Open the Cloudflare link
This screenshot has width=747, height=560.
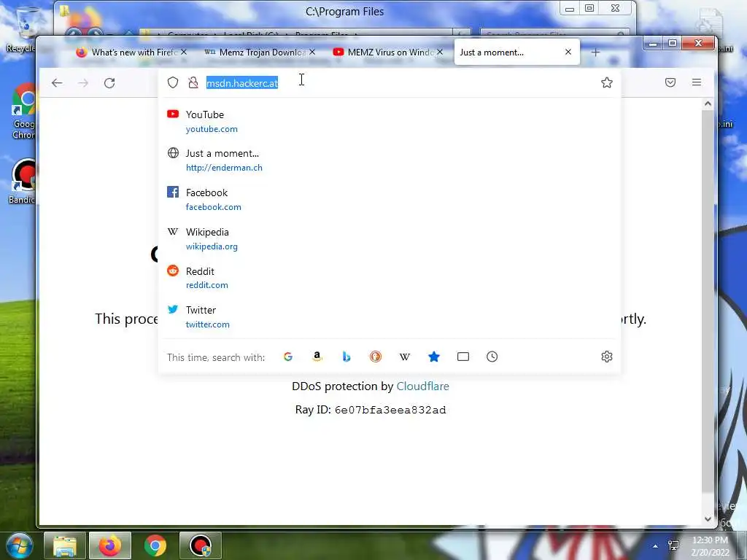422,386
